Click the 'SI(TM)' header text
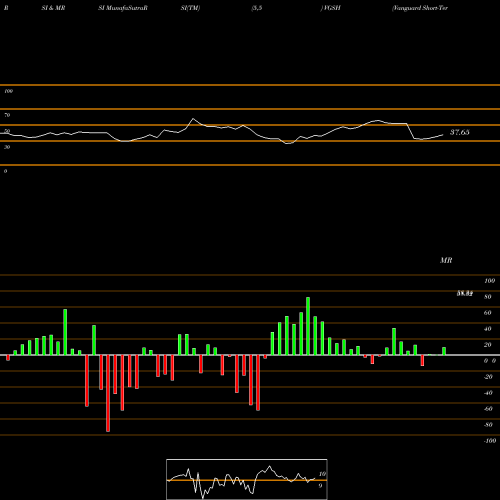Screen dimensions: 500x500 coord(190,8)
